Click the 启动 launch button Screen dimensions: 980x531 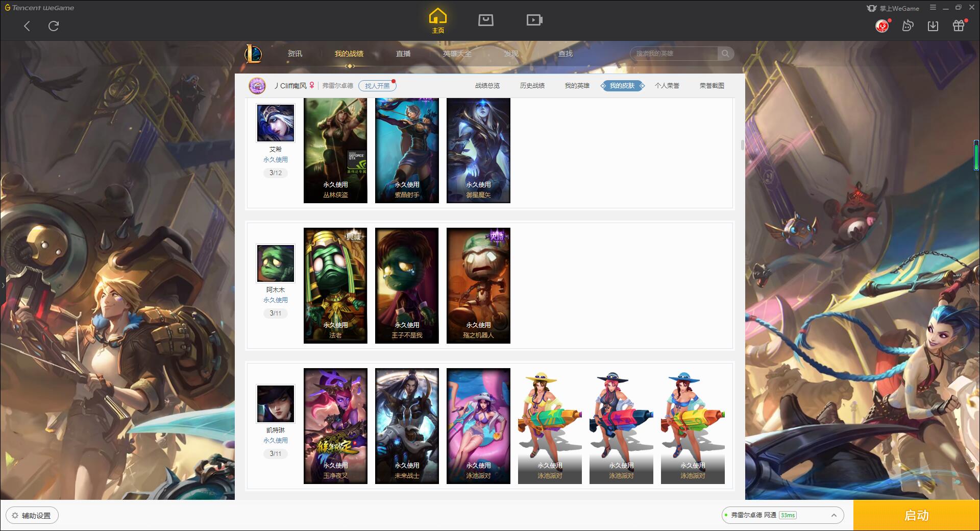pos(916,515)
